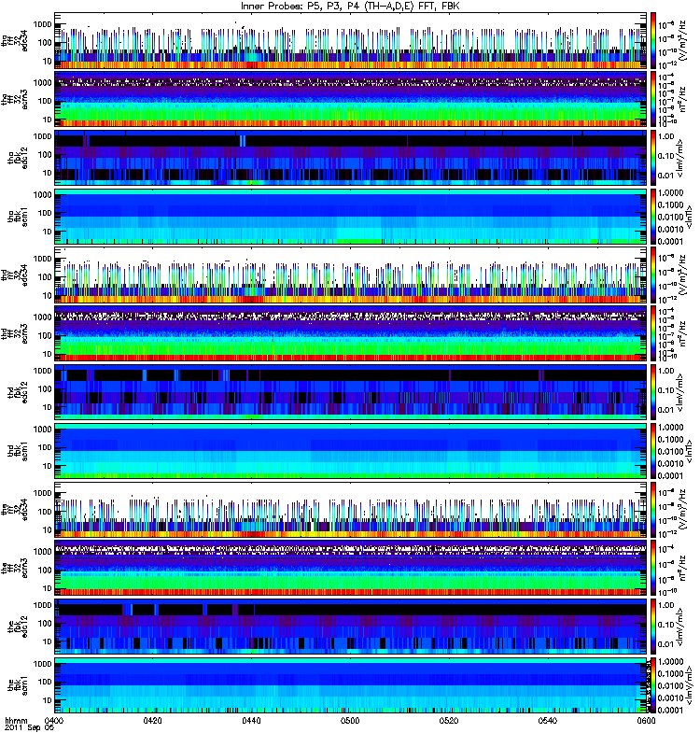The image size is (700, 747).
Task: Click the 'nT²/Hz' unit label of the scm3
Action: pyautogui.click(x=681, y=569)
